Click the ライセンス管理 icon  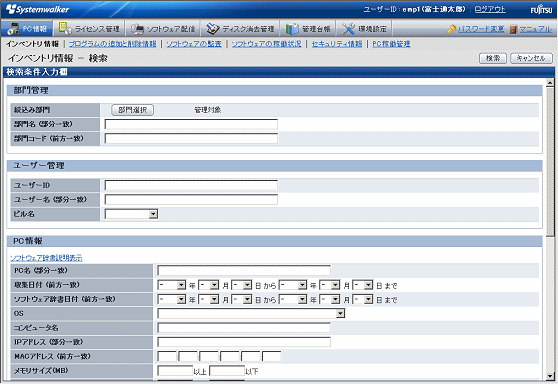tap(65, 28)
